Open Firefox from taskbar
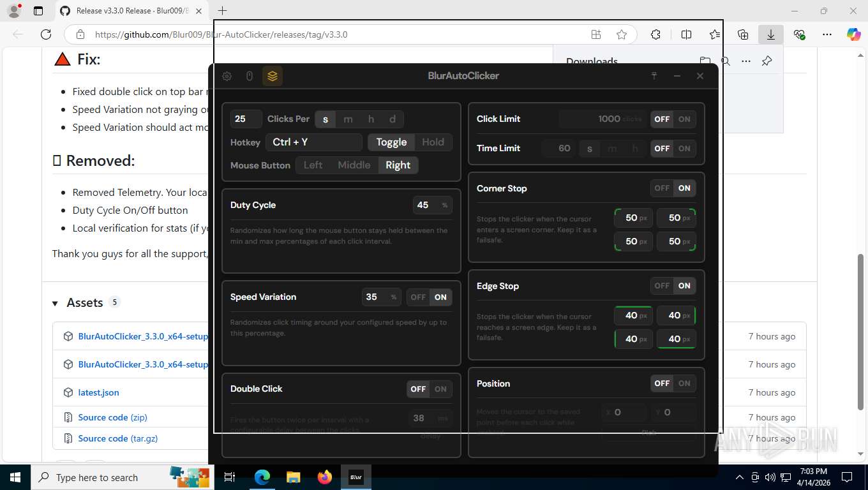 click(325, 477)
